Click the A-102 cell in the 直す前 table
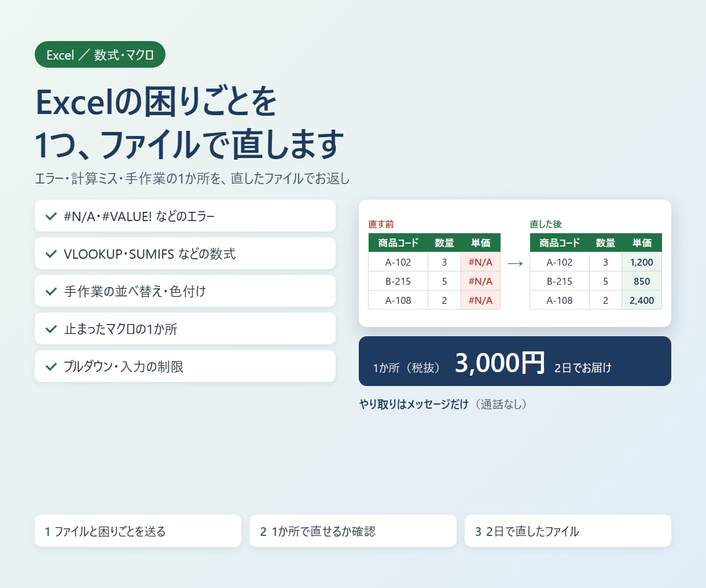 pyautogui.click(x=398, y=262)
